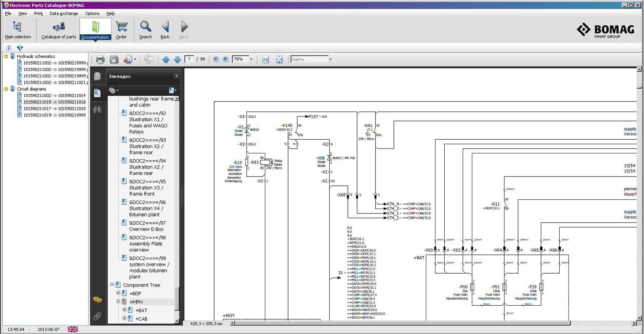Collapse the Hydraulic schematics tree node
644x334 pixels.
6,56
